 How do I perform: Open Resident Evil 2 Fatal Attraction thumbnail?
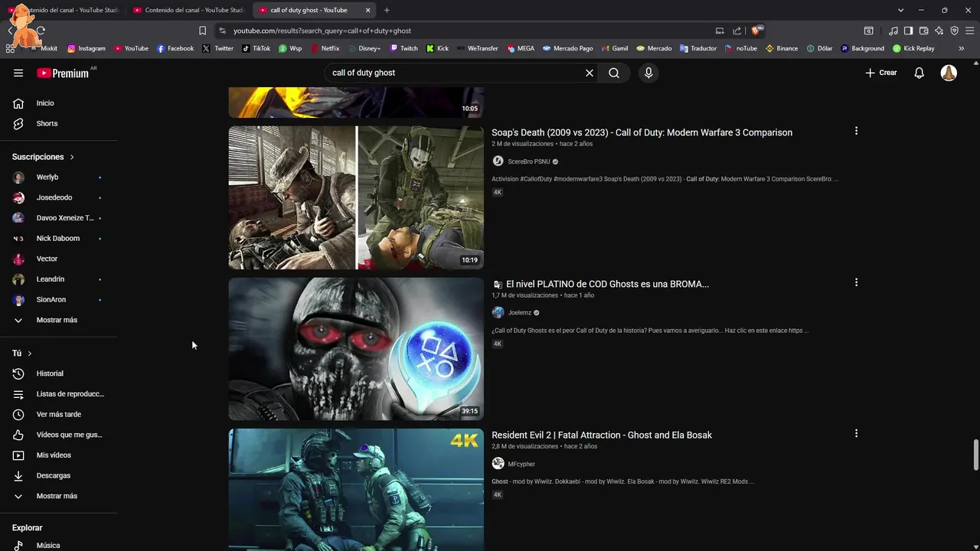click(356, 490)
